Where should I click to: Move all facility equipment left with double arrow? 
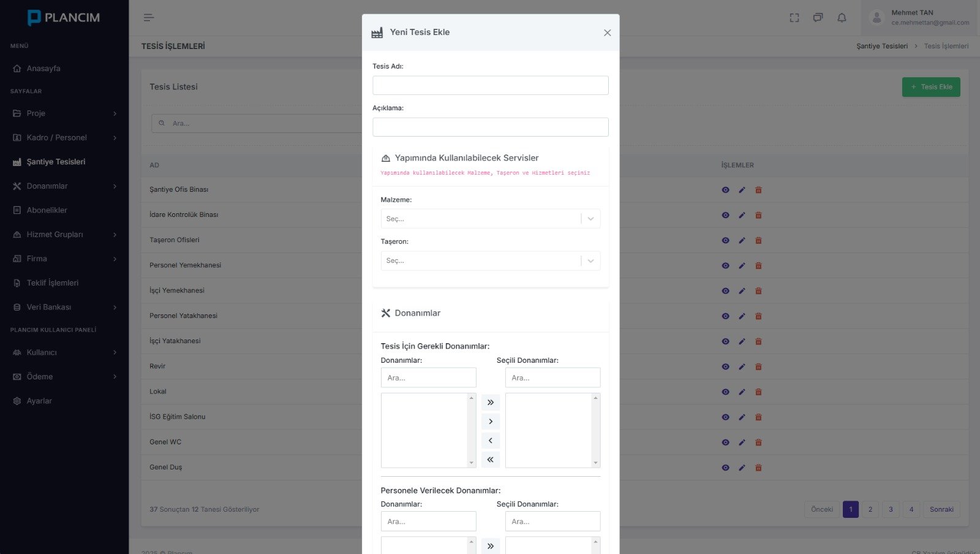(x=491, y=460)
